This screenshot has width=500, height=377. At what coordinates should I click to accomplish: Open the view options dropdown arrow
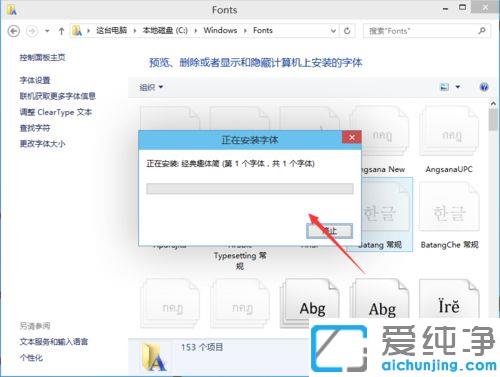[458, 87]
